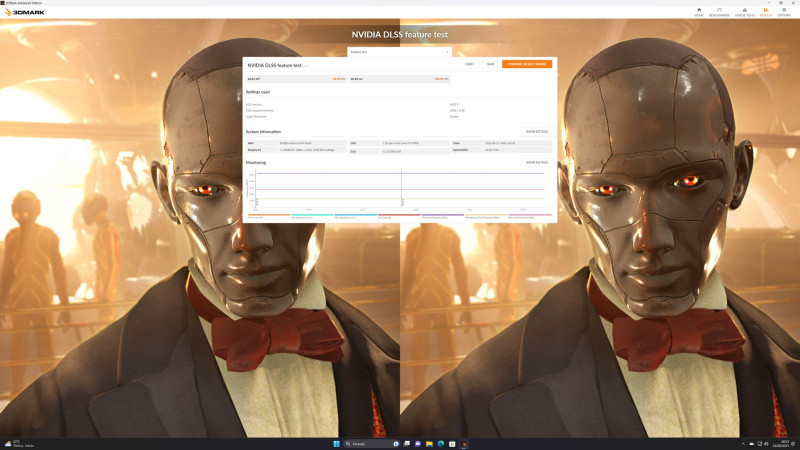The height and width of the screenshot is (450, 800).
Task: Open the Benchmarks tab
Action: tap(719, 12)
